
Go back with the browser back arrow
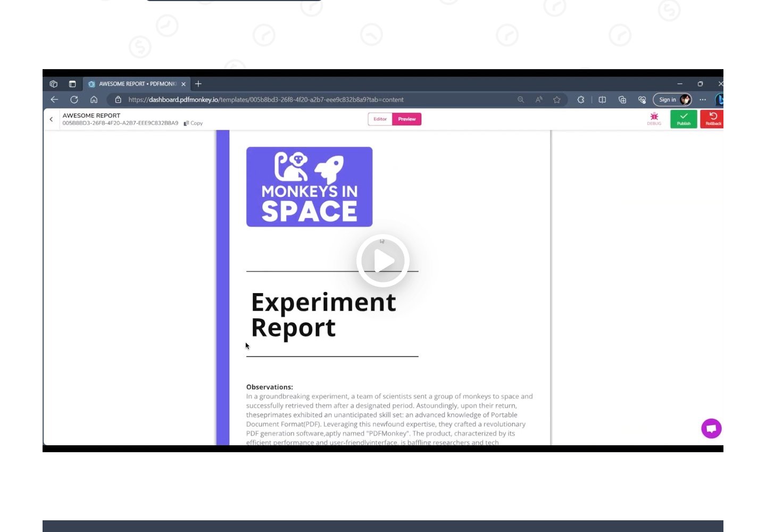tap(54, 99)
